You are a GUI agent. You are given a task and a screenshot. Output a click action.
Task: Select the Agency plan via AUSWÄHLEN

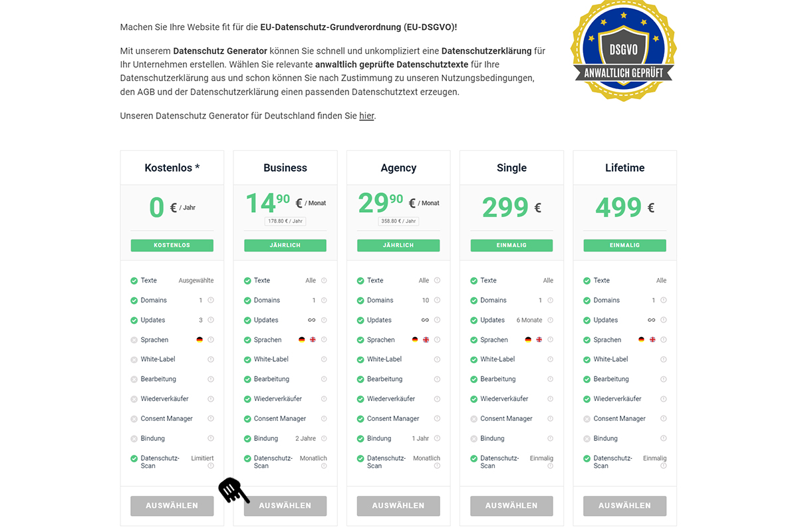[398, 505]
